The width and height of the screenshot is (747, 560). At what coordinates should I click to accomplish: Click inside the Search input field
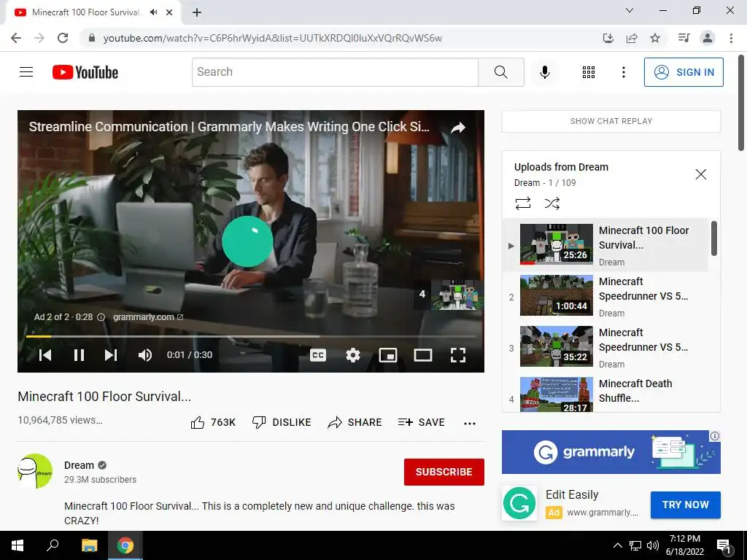(x=335, y=72)
